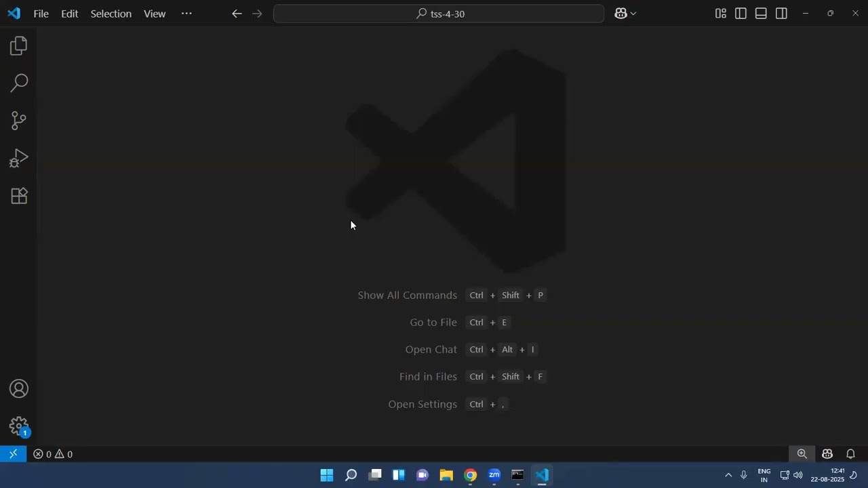Open the Windows Start menu

[x=327, y=475]
